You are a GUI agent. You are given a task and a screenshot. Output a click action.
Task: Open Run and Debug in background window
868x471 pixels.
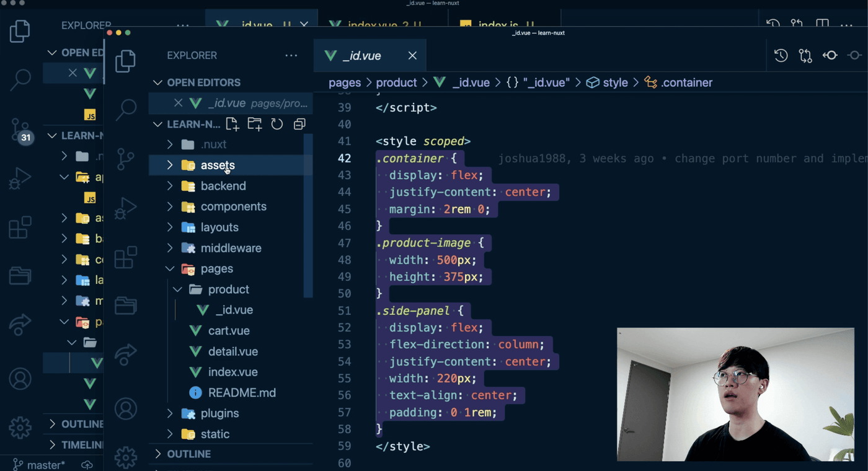coord(20,179)
